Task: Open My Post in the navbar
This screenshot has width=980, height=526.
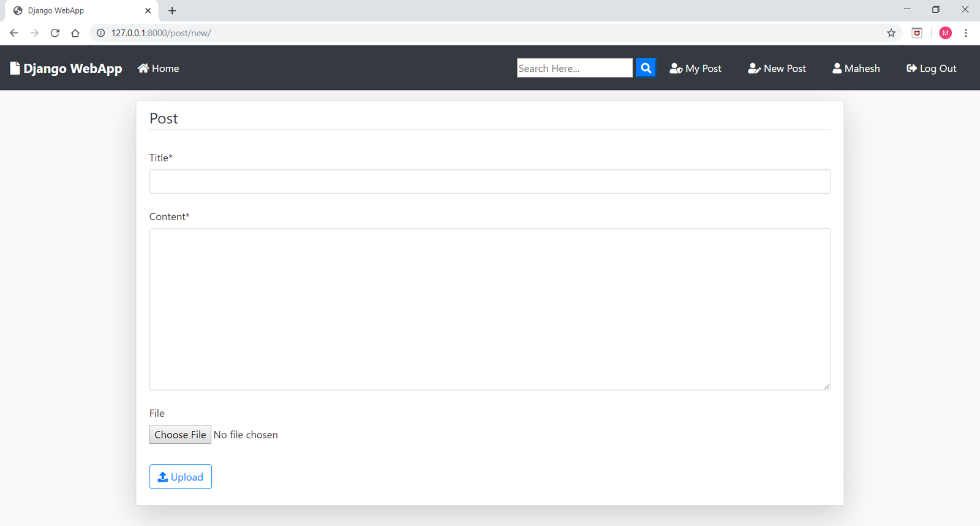Action: click(x=696, y=69)
